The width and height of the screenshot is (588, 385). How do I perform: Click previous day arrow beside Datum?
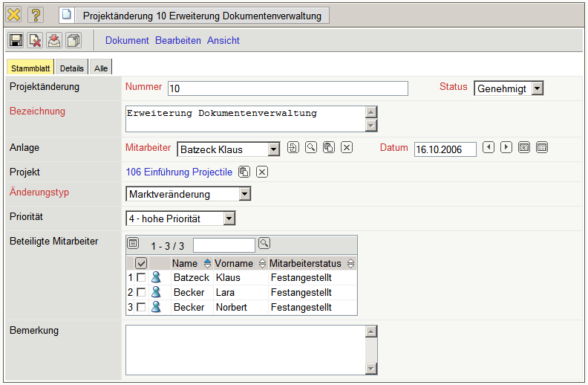pos(489,147)
